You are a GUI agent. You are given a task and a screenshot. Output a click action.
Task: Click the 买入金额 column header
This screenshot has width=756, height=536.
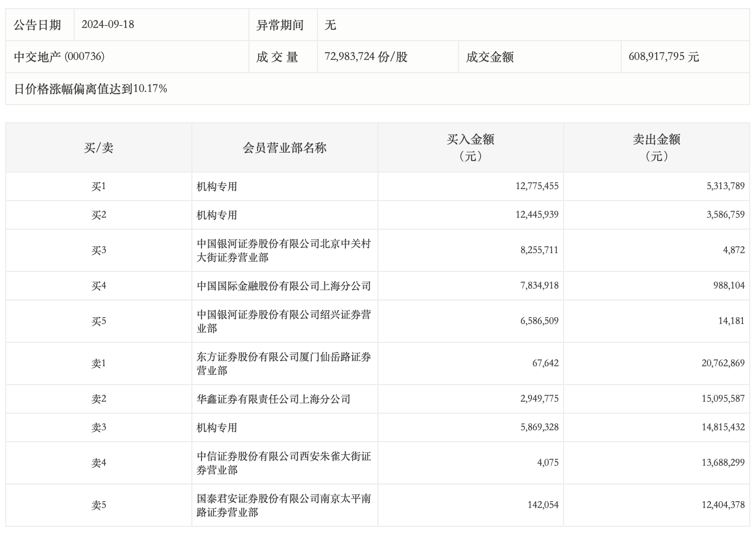point(471,147)
